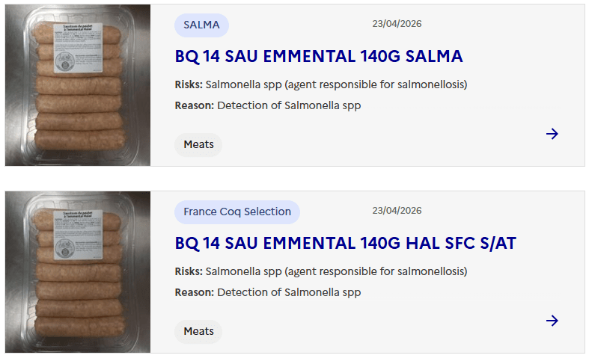The image size is (592, 364).
Task: Click the Detection of Salmonella spp text on the SALMA card
Action: pos(289,105)
